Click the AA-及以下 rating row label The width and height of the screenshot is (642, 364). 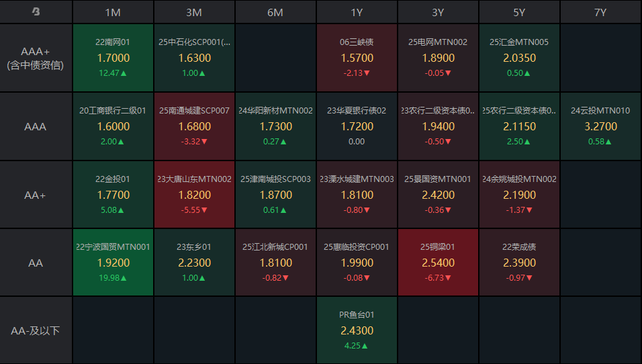tap(36, 330)
